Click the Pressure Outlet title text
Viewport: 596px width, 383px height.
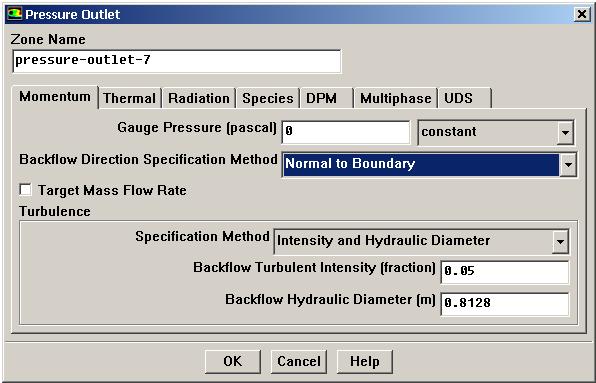tap(73, 14)
